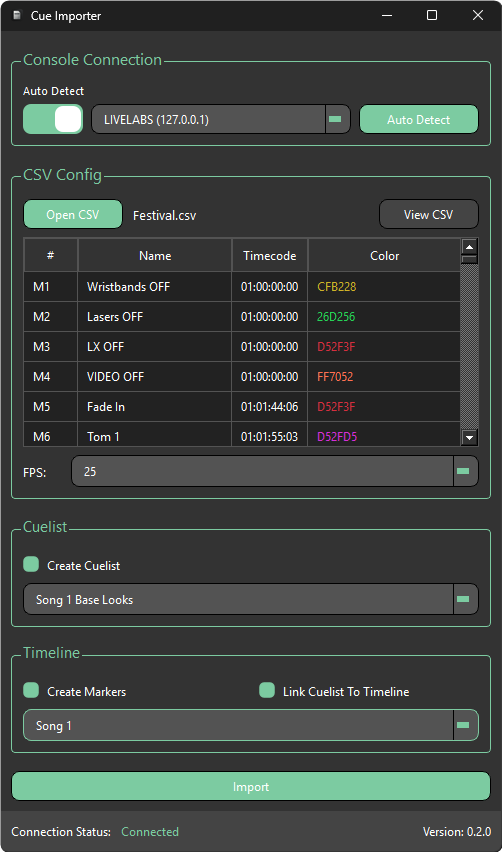Image resolution: width=502 pixels, height=852 pixels.
Task: Toggle the Create Markers checkbox
Action: pyautogui.click(x=31, y=691)
